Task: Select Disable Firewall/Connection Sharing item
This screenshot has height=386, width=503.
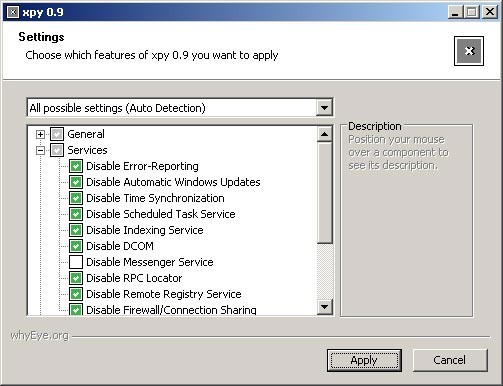Action: coord(171,310)
